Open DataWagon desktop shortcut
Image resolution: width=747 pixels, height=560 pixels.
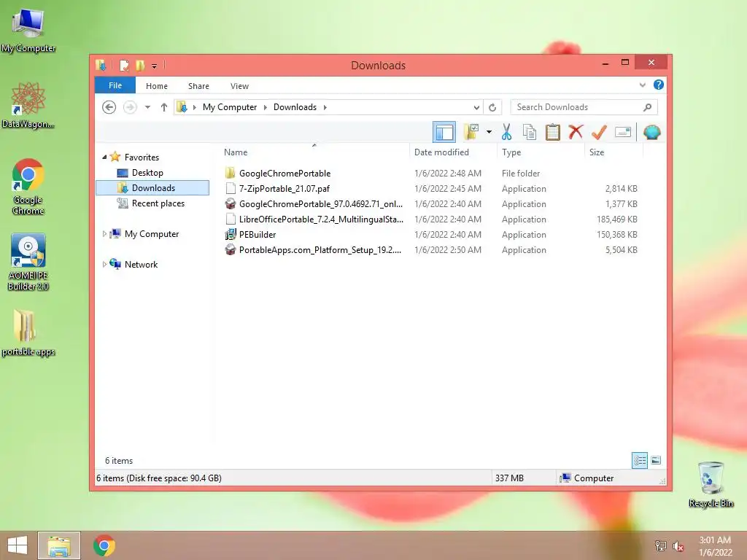click(28, 106)
